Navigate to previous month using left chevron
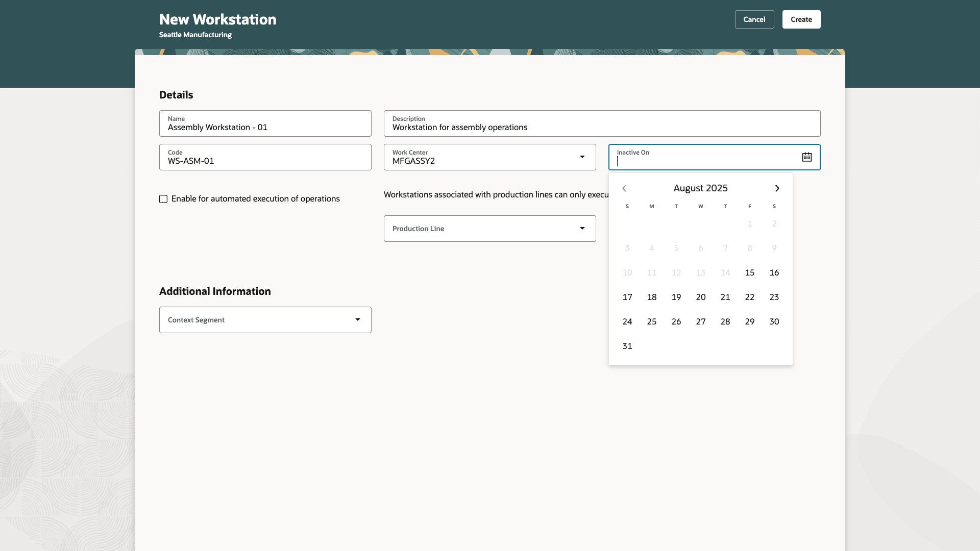This screenshot has width=980, height=551. click(x=624, y=188)
